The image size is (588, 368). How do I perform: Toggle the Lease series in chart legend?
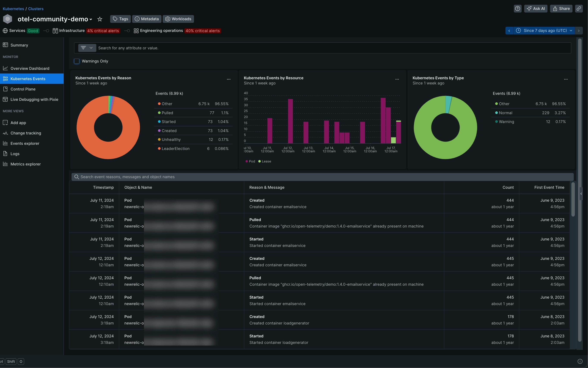pos(265,161)
